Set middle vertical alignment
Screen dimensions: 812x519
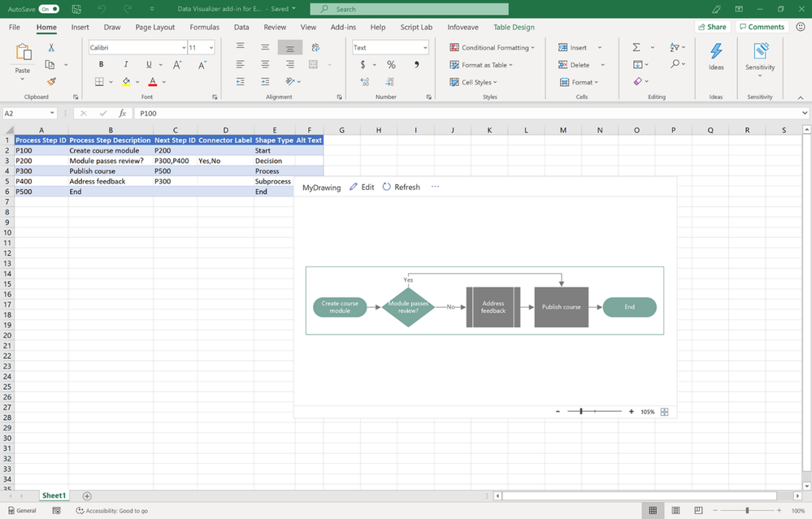tap(265, 47)
